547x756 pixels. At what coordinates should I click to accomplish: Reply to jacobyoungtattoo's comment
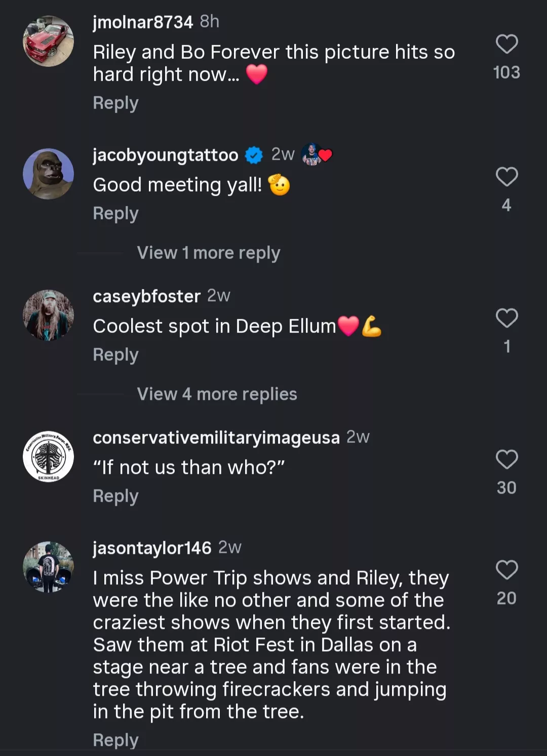pyautogui.click(x=115, y=213)
